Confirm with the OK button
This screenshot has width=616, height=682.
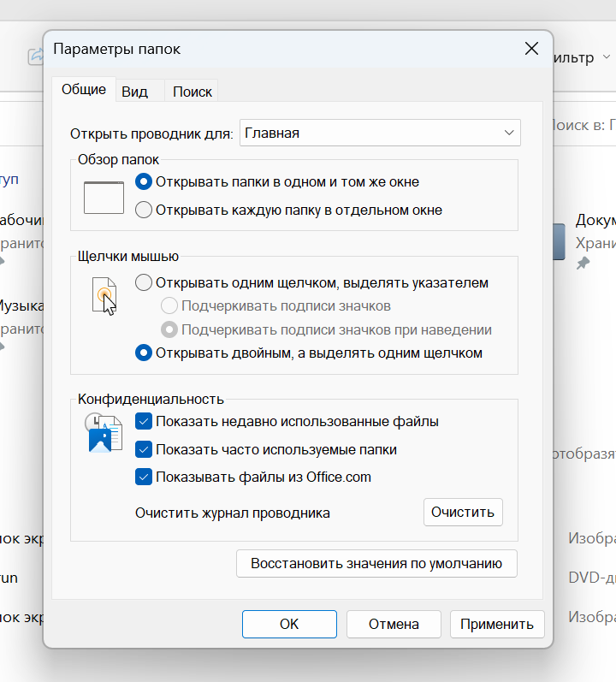[289, 624]
